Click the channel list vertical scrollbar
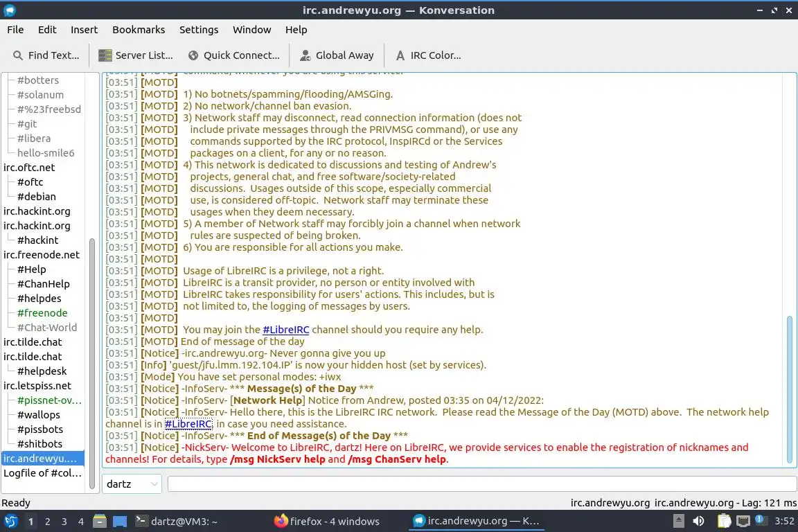Viewport: 798px width, 532px height. 92,363
